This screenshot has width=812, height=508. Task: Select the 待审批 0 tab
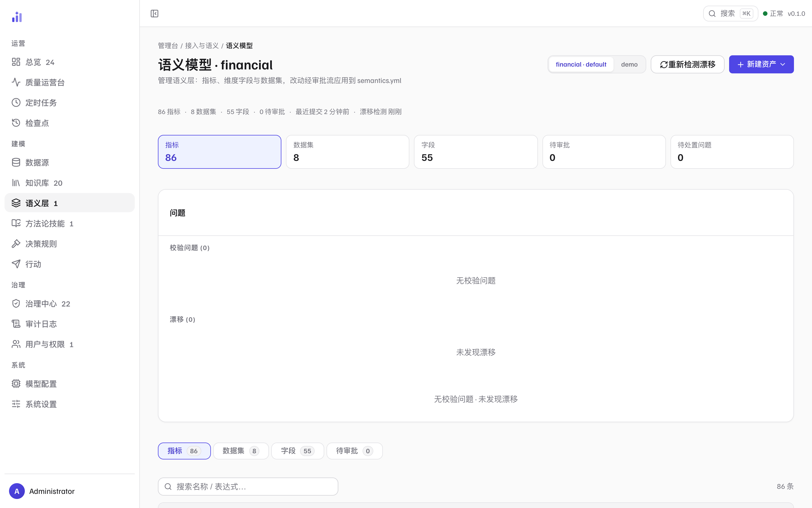click(x=354, y=451)
